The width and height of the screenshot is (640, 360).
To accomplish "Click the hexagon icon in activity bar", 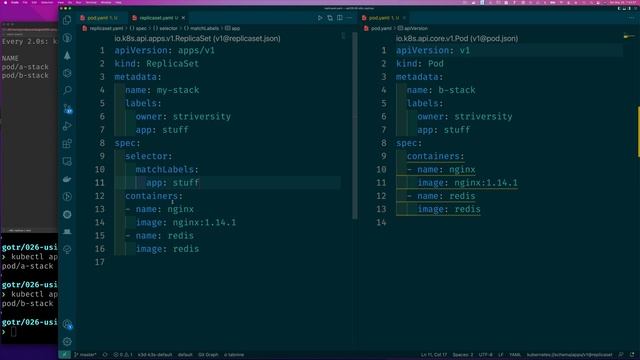I will (67, 73).
